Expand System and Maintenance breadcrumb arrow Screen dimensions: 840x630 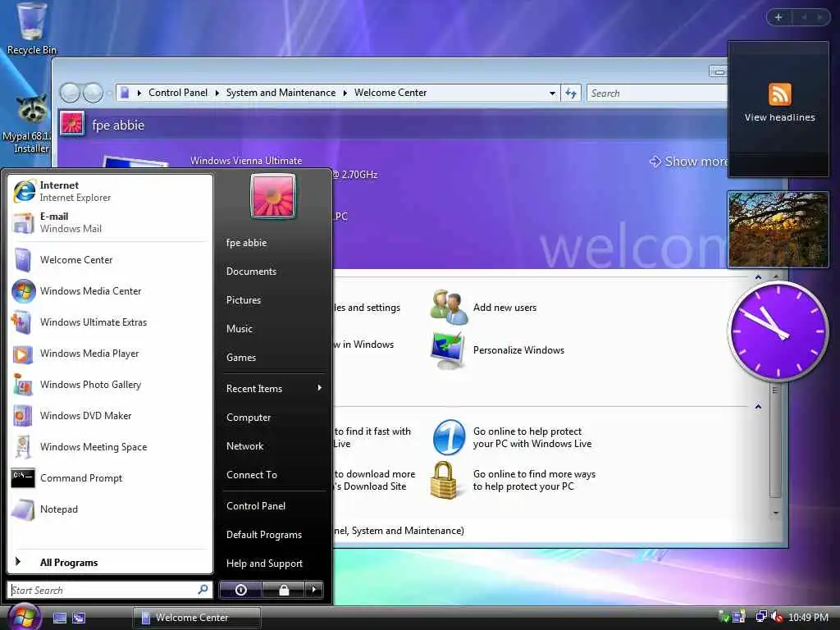[345, 94]
